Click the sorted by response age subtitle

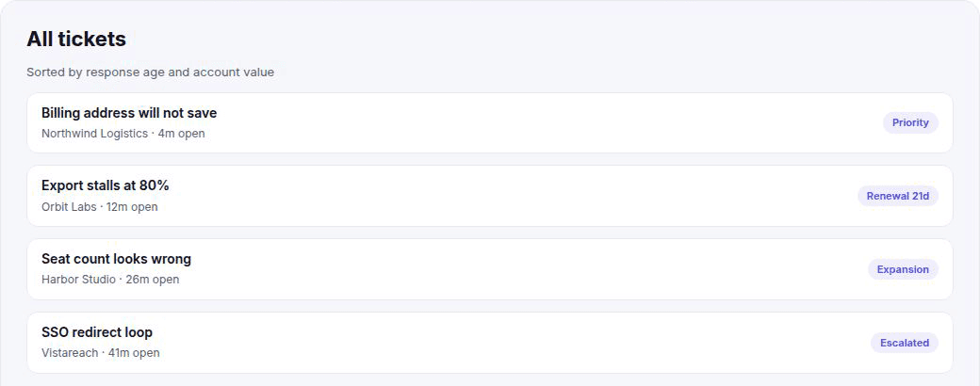tap(150, 72)
